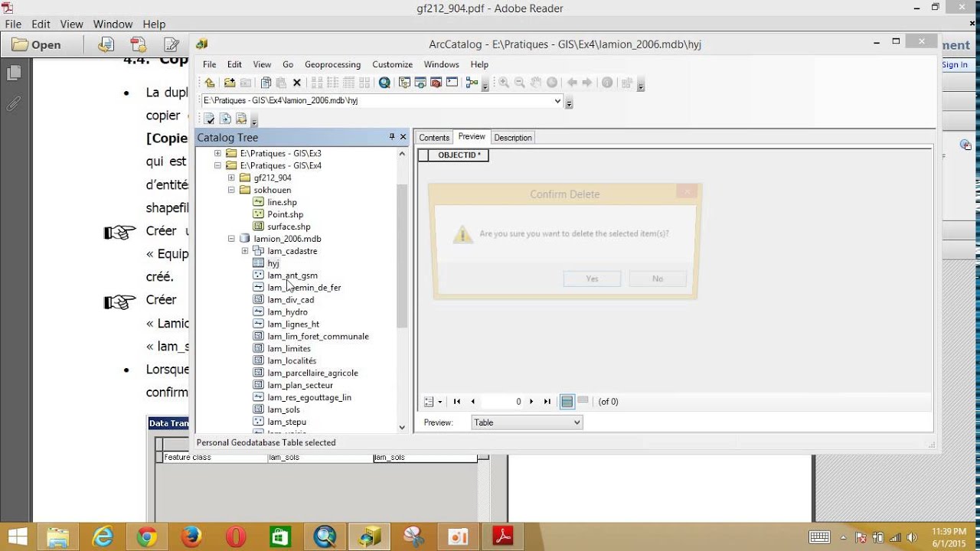
Task: Select lam_parcellaire_agricole feature class
Action: point(312,373)
